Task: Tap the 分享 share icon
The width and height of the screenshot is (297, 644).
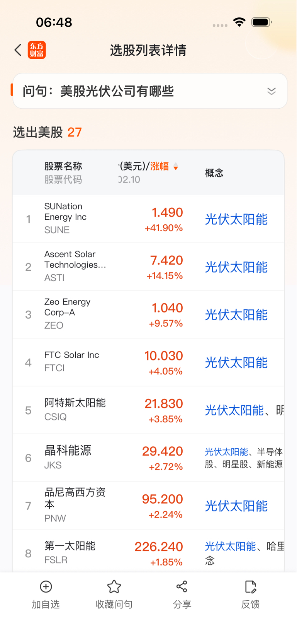Action: point(182,587)
